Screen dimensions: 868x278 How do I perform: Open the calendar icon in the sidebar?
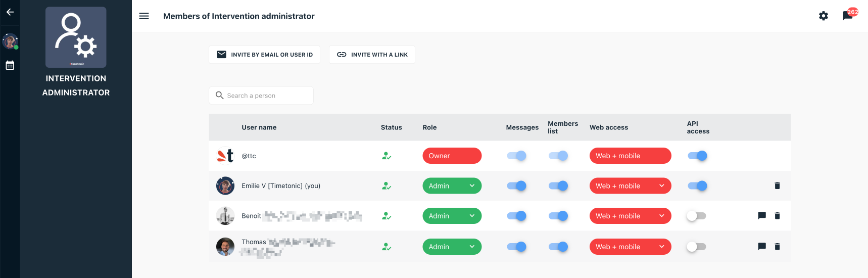10,65
